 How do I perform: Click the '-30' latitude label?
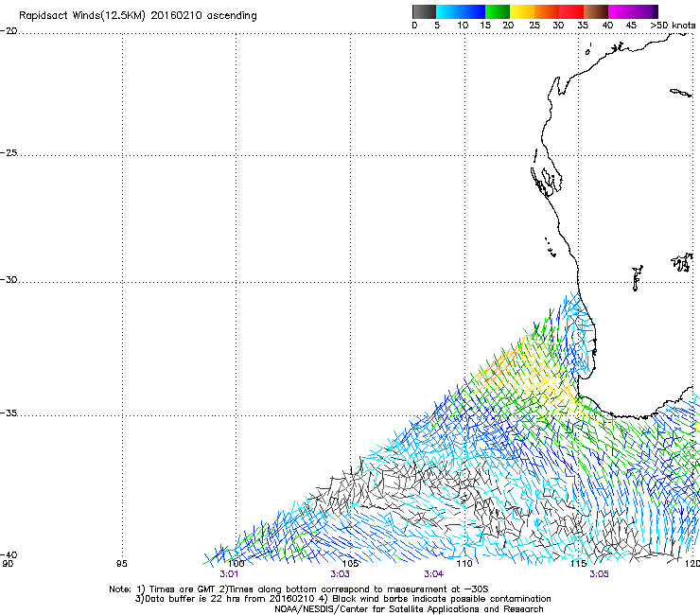tap(9, 280)
